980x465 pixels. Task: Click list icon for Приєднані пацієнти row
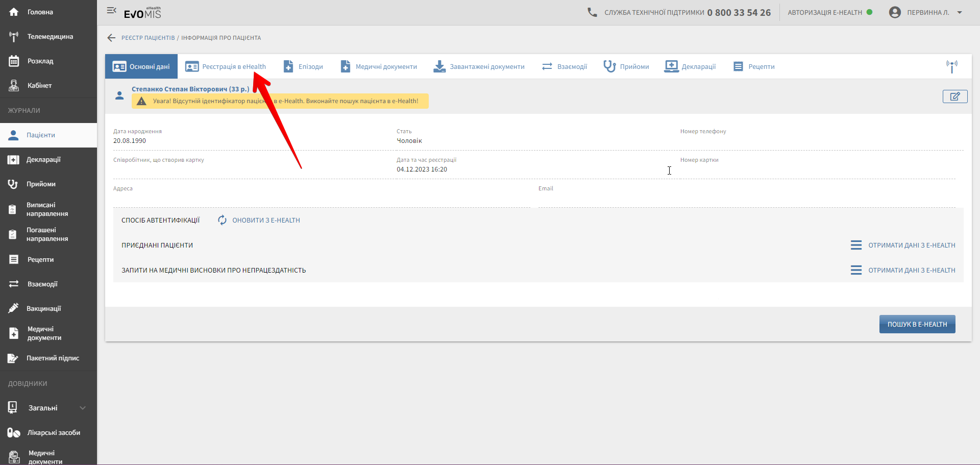click(x=856, y=245)
